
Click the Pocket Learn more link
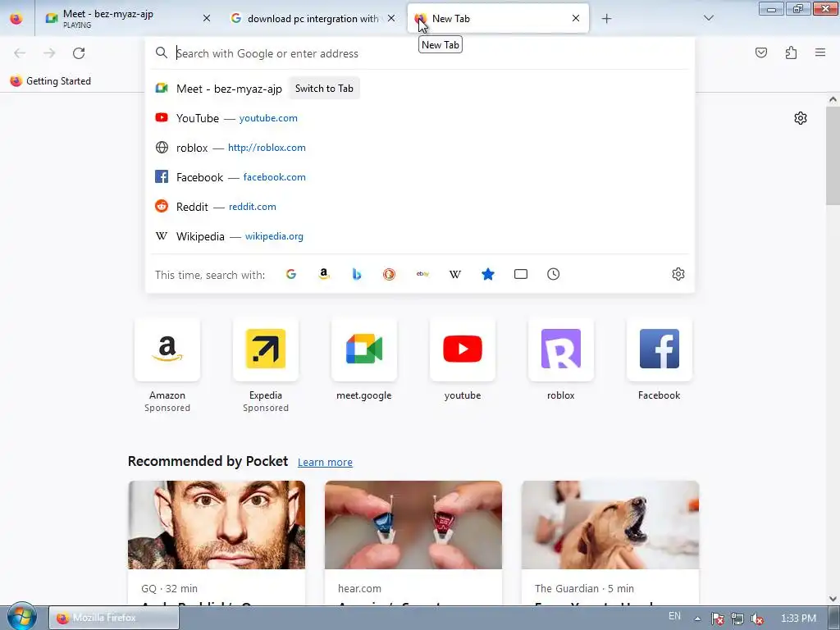pos(325,463)
